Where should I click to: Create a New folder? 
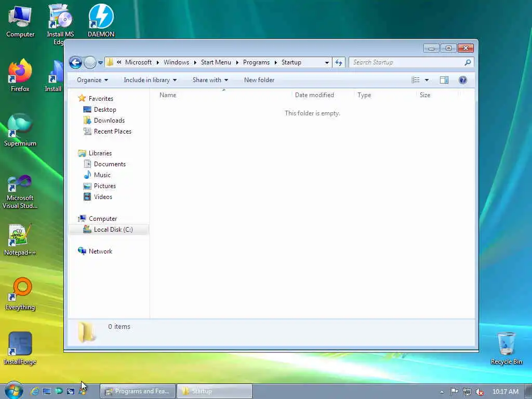pos(259,80)
